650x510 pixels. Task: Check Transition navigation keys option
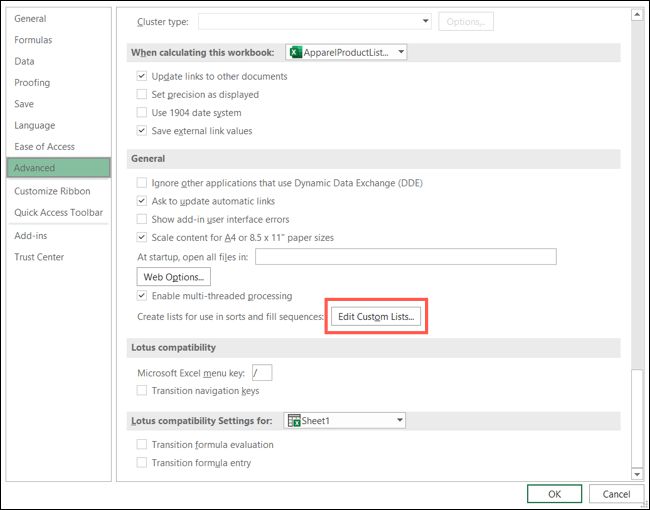tap(142, 391)
